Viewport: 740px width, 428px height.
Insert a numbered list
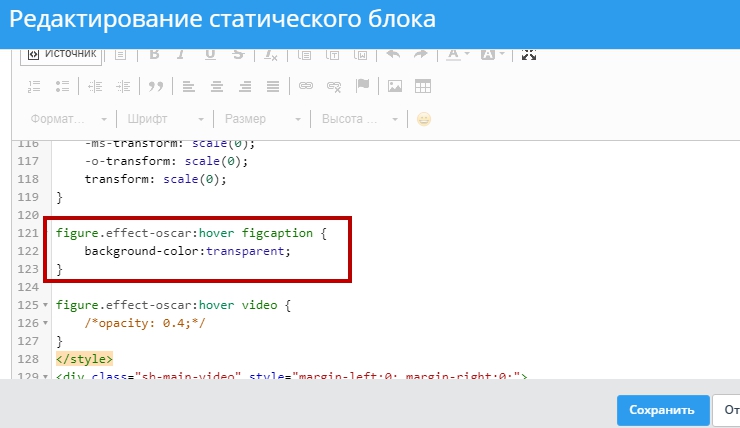(x=34, y=86)
